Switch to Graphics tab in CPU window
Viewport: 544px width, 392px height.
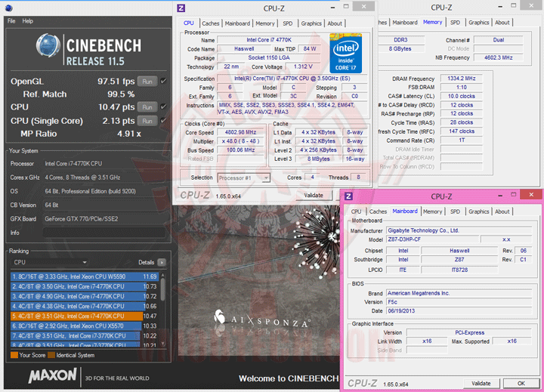click(x=311, y=23)
